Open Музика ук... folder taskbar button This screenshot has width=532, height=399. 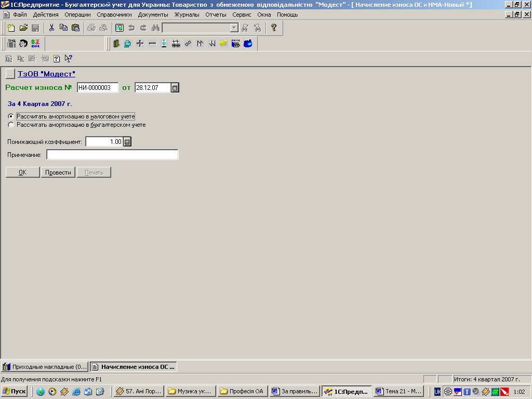191,391
